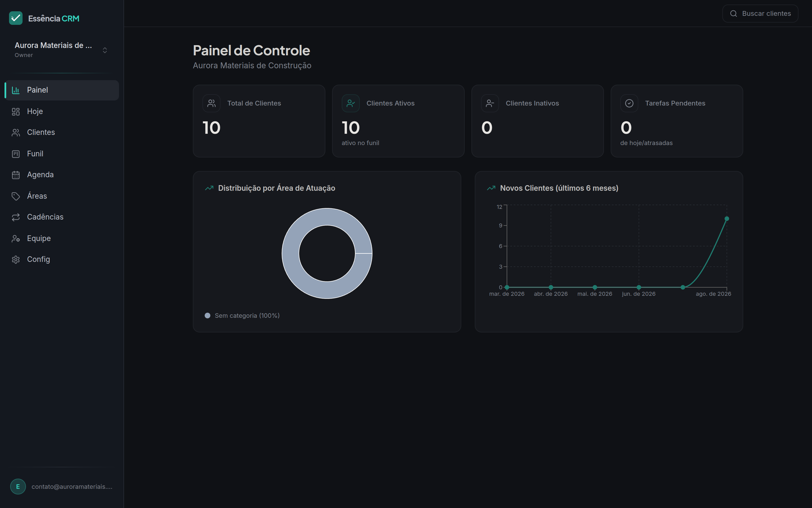Screen dimensions: 812x508
Task: Click the ago. de 2026 axis label
Action: click(713, 294)
